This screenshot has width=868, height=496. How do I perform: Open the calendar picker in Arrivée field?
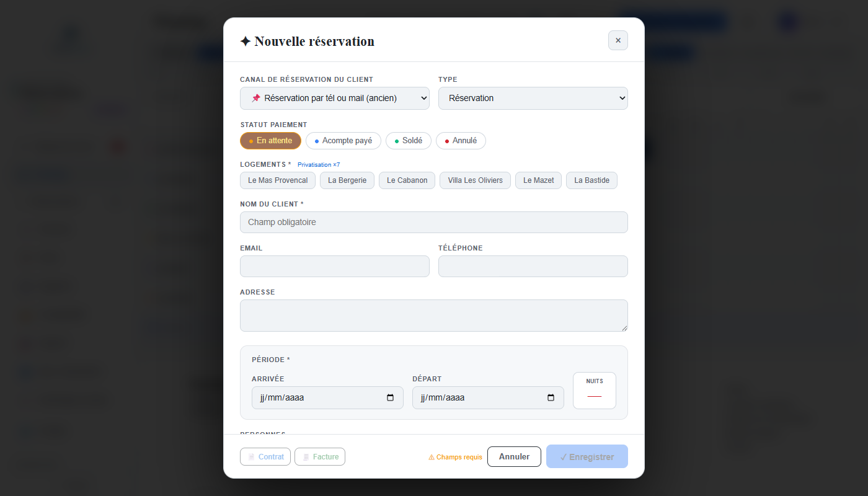[x=390, y=398]
